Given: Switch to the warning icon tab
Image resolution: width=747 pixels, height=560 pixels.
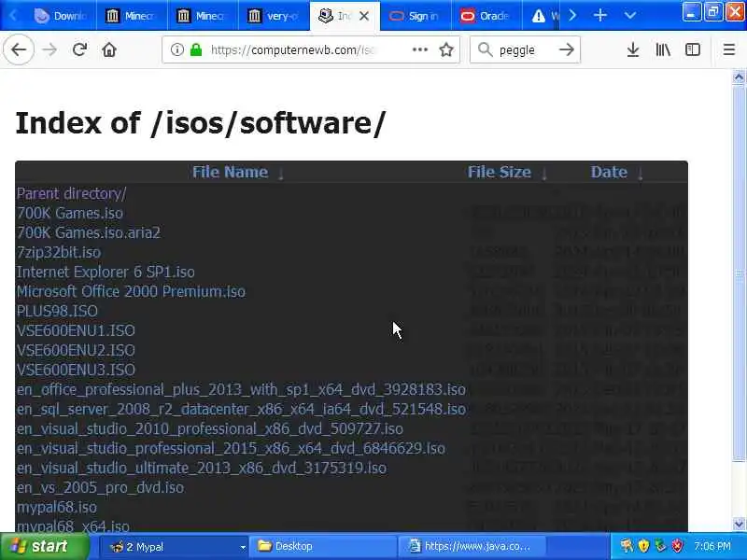Looking at the screenshot, I should pos(542,16).
